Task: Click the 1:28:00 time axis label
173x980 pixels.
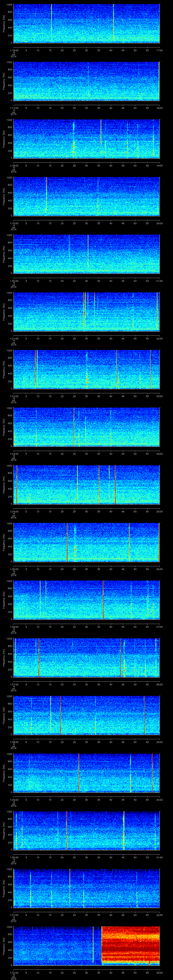Action: pyautogui.click(x=14, y=742)
